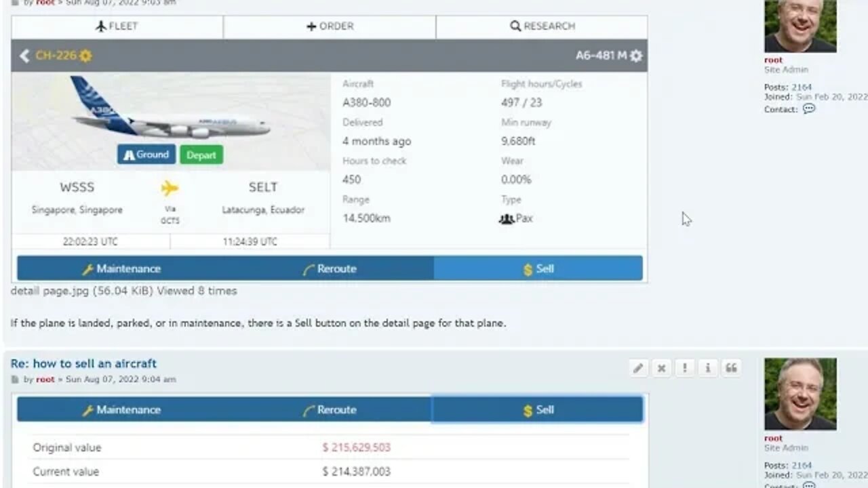Click the 497 / 23 flight hours value
This screenshot has height=488, width=868.
coord(521,103)
